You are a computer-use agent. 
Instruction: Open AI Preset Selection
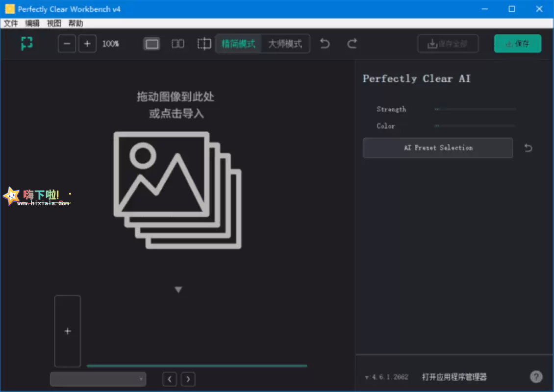437,147
